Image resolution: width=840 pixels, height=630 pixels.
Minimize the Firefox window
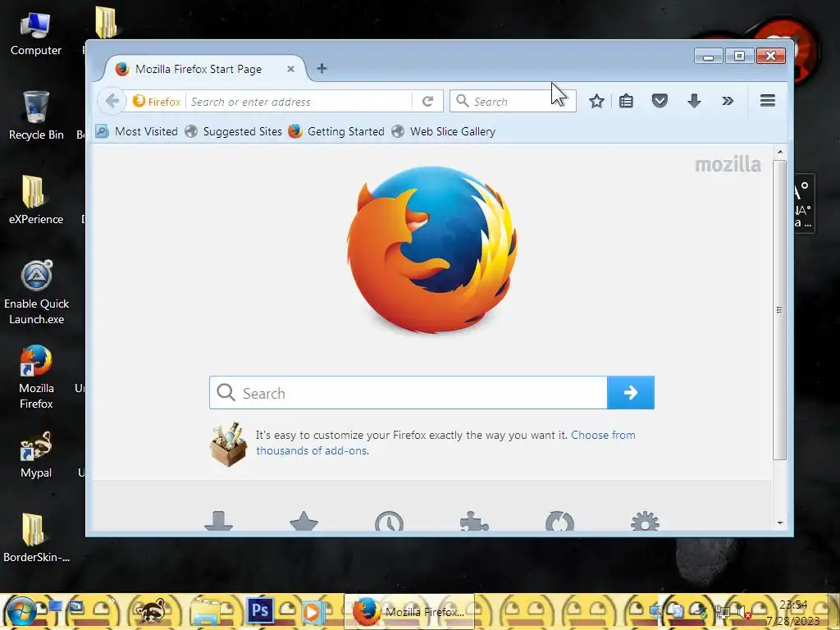click(708, 56)
